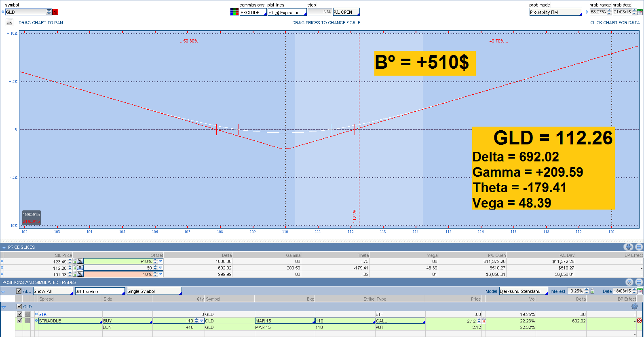The width and height of the screenshot is (644, 337).
Task: Adjust the interest 0.25% stepper
Action: [587, 291]
